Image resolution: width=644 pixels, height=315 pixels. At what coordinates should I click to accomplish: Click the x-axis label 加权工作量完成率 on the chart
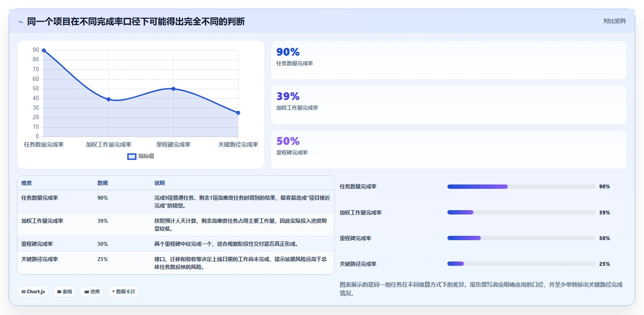pyautogui.click(x=109, y=144)
